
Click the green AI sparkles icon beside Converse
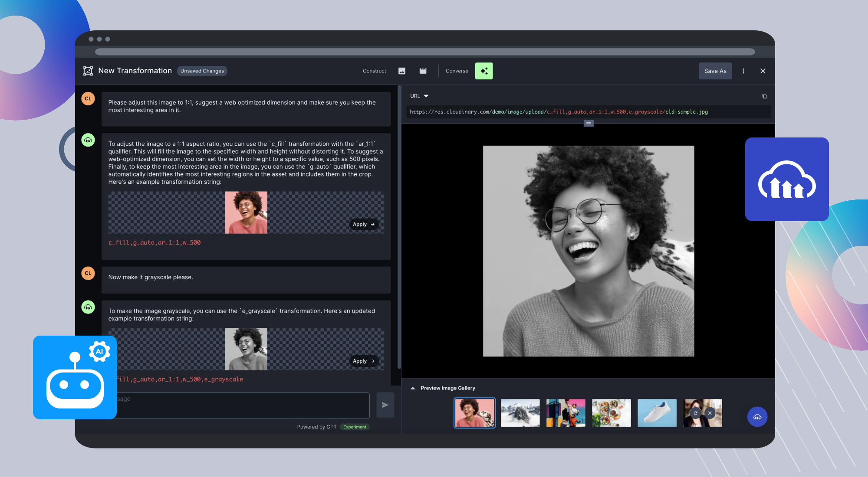[x=484, y=71]
